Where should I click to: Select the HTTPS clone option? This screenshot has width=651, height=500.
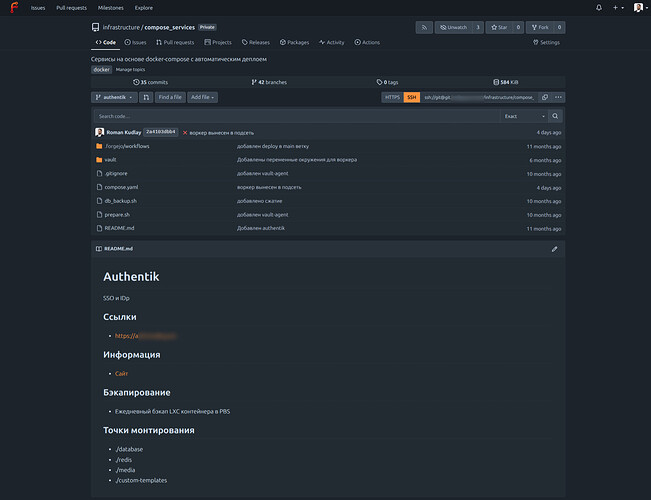[392, 97]
